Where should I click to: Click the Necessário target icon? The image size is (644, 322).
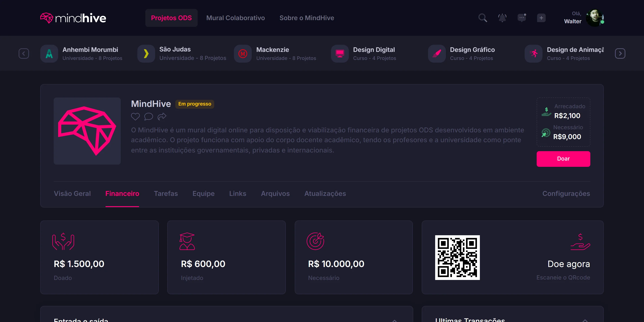click(x=315, y=241)
